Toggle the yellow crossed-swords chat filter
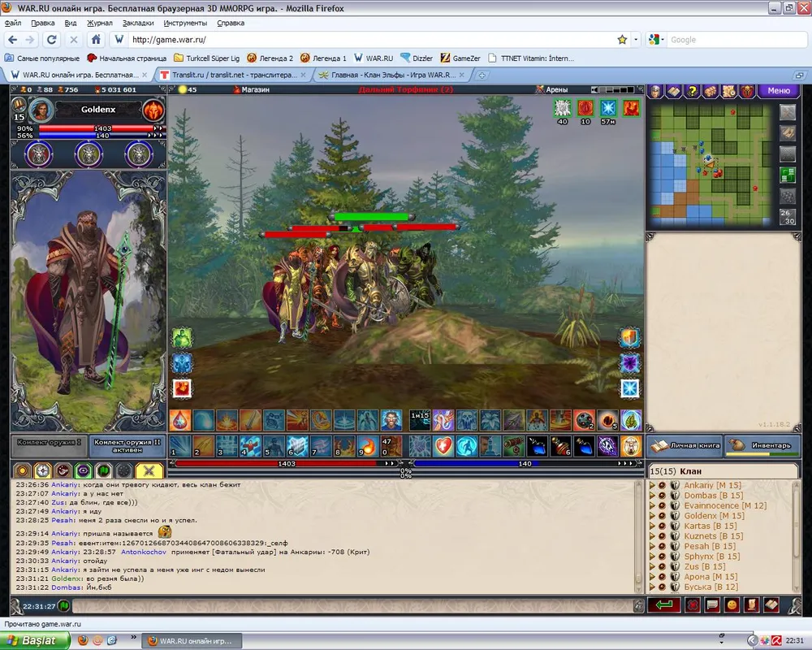This screenshot has width=812, height=650. 148,470
